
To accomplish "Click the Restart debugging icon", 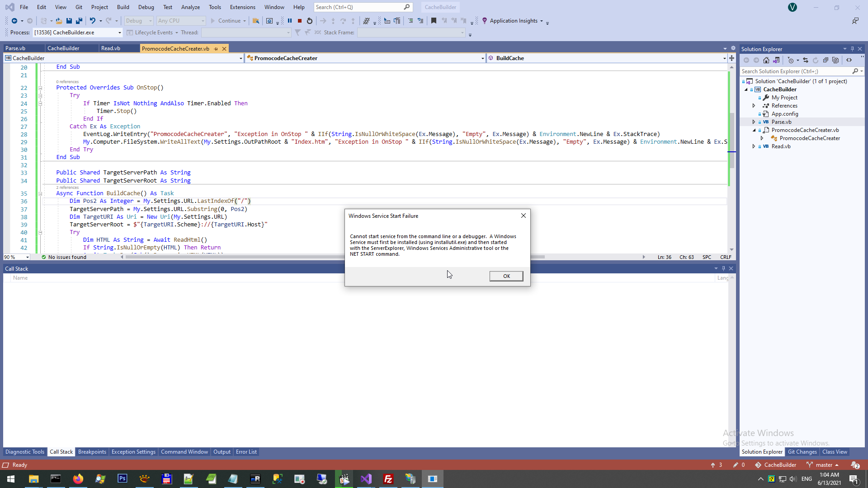I will click(310, 21).
